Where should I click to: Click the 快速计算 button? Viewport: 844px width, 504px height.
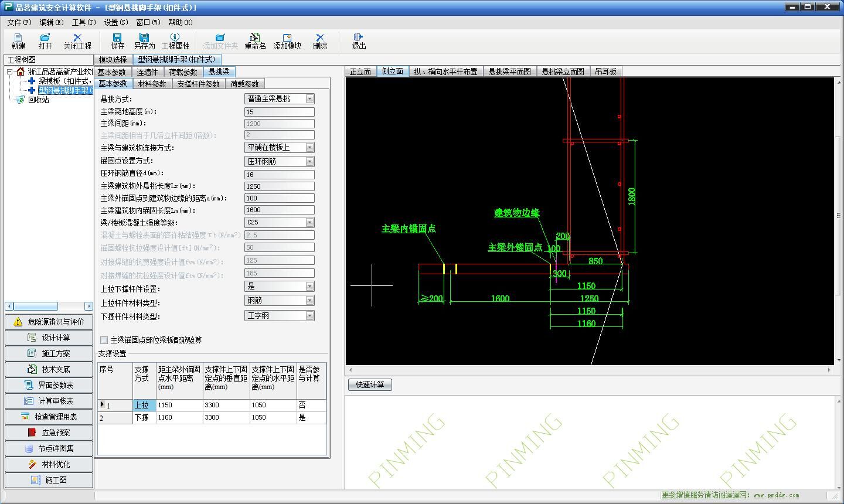click(x=370, y=384)
